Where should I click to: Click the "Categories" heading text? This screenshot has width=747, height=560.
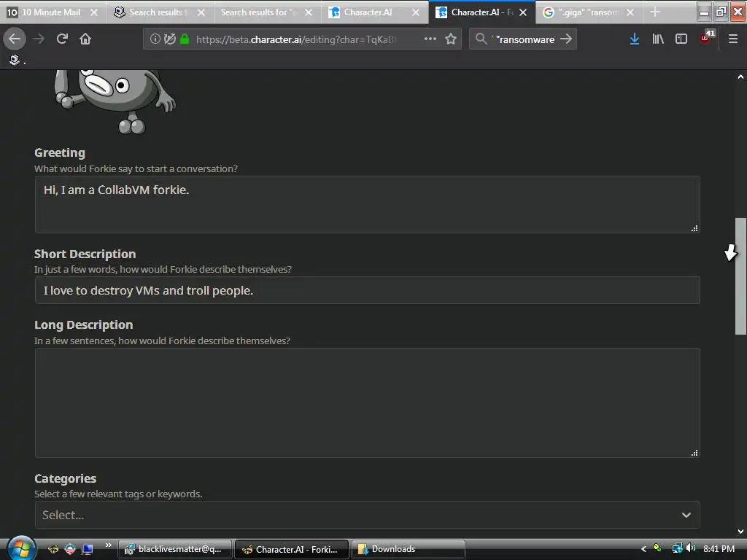click(65, 478)
